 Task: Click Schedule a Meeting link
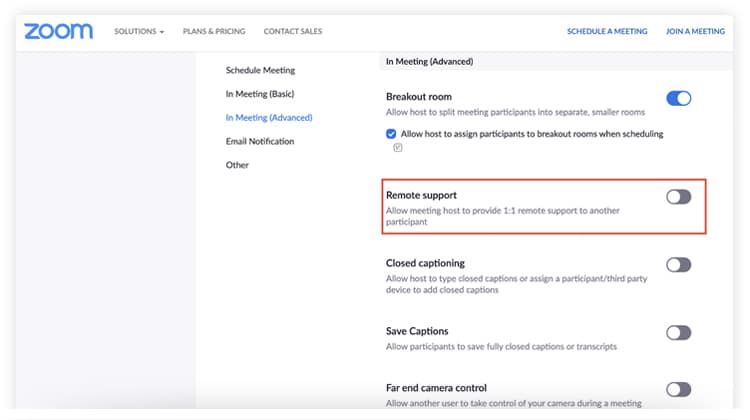pos(607,32)
